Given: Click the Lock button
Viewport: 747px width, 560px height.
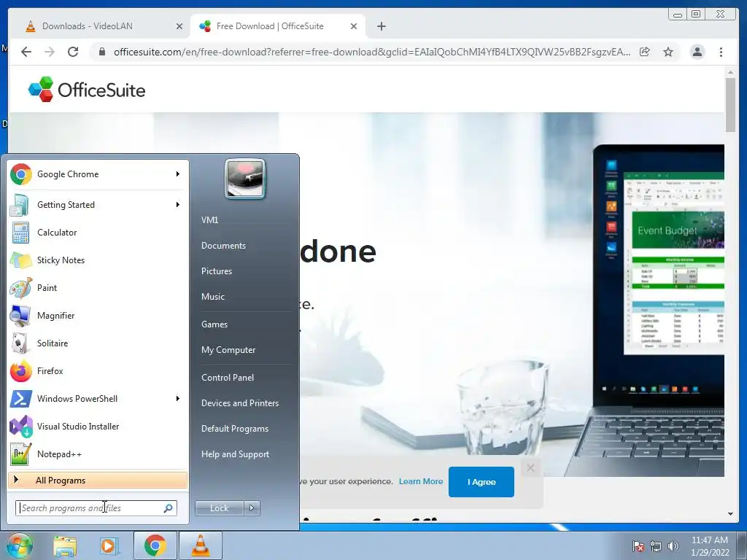Looking at the screenshot, I should pyautogui.click(x=219, y=508).
